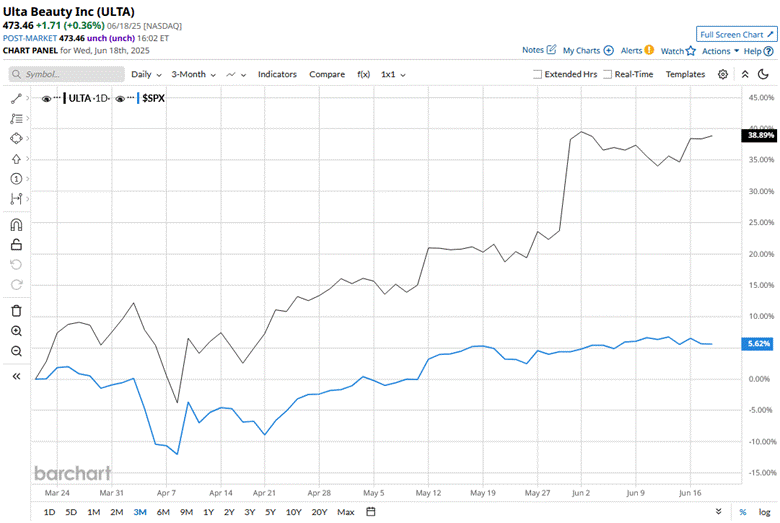The image size is (780, 523).
Task: Redo the last chart action
Action: 16,285
